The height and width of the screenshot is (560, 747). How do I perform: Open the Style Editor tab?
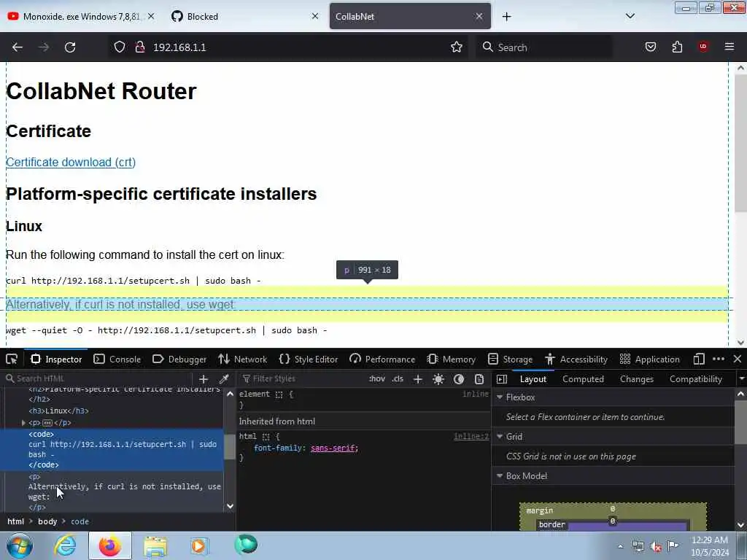309,359
